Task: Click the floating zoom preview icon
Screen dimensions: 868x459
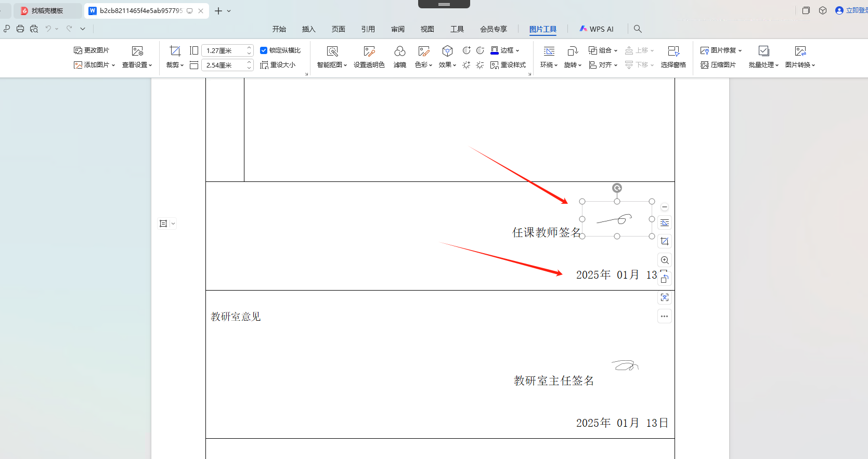Action: point(665,260)
